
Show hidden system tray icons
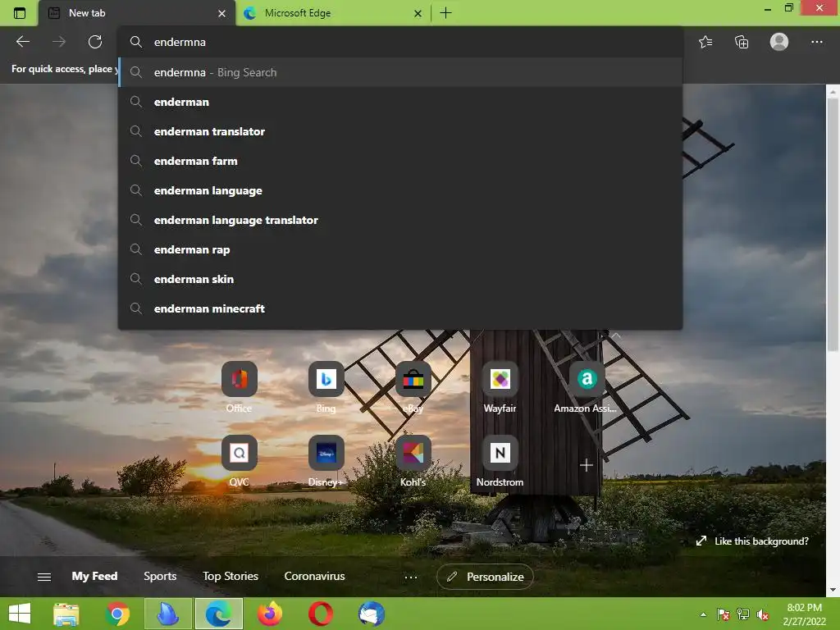point(703,614)
